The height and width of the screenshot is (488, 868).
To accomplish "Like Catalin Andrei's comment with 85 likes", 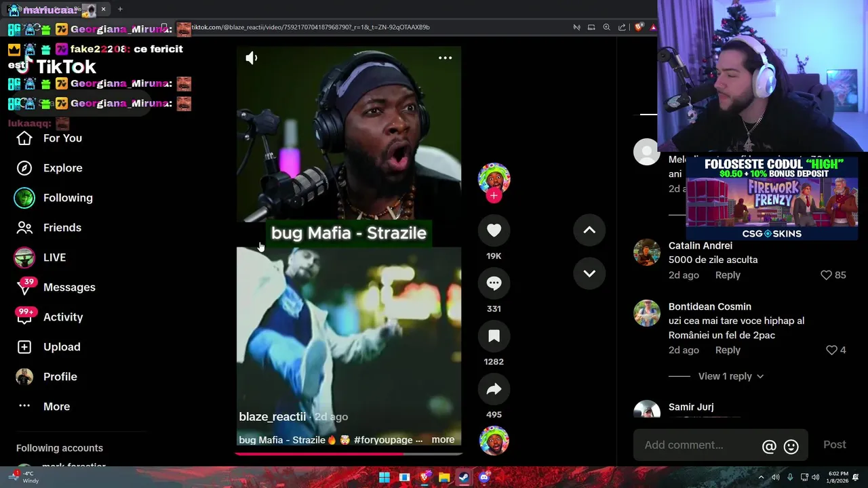I will coord(826,275).
